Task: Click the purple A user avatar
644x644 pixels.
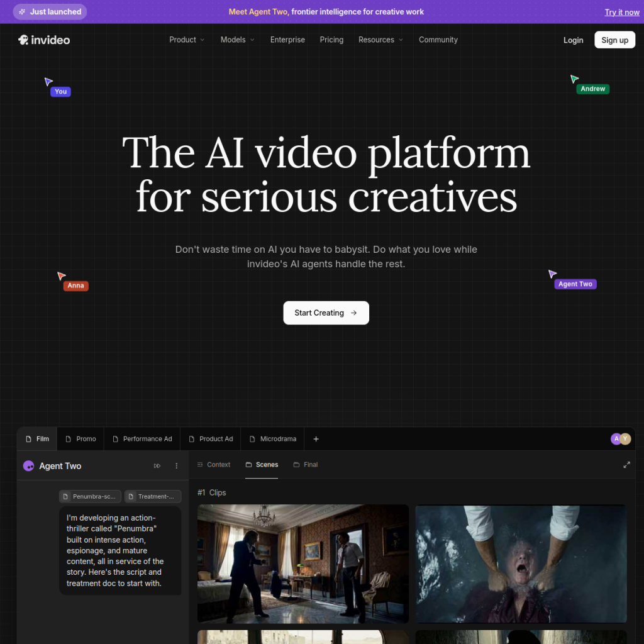Action: [x=615, y=438]
